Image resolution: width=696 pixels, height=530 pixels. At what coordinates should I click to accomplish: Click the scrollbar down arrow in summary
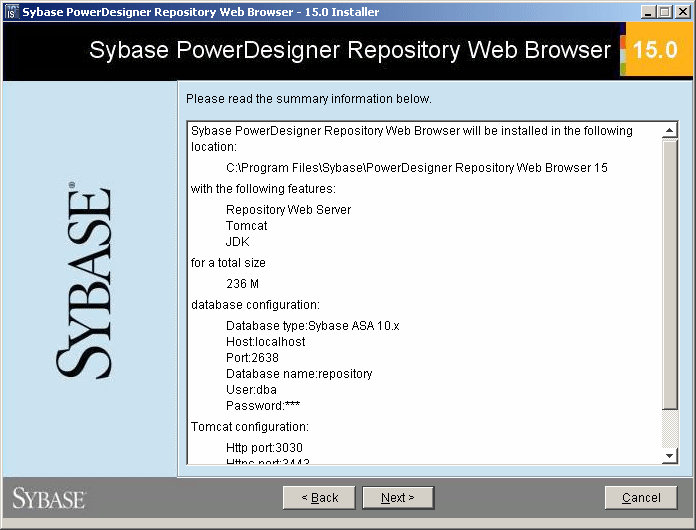point(669,456)
